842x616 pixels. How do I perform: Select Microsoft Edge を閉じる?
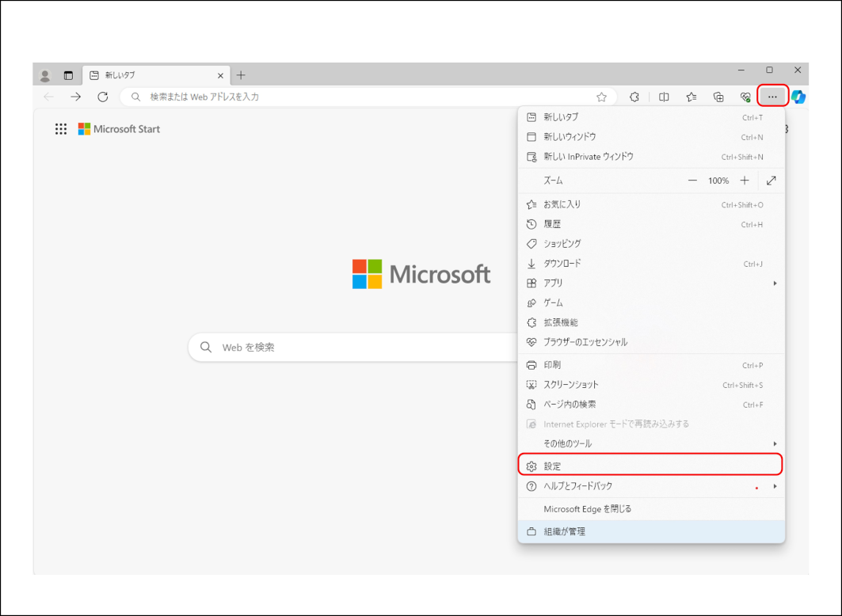point(651,509)
